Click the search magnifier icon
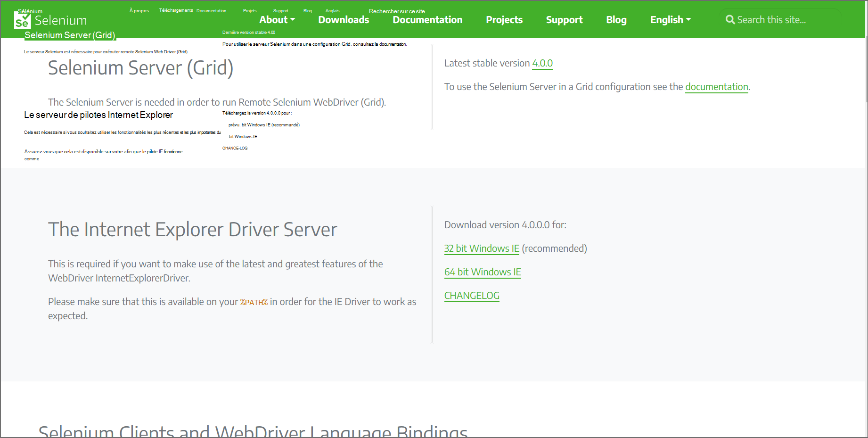The width and height of the screenshot is (868, 438). (731, 19)
